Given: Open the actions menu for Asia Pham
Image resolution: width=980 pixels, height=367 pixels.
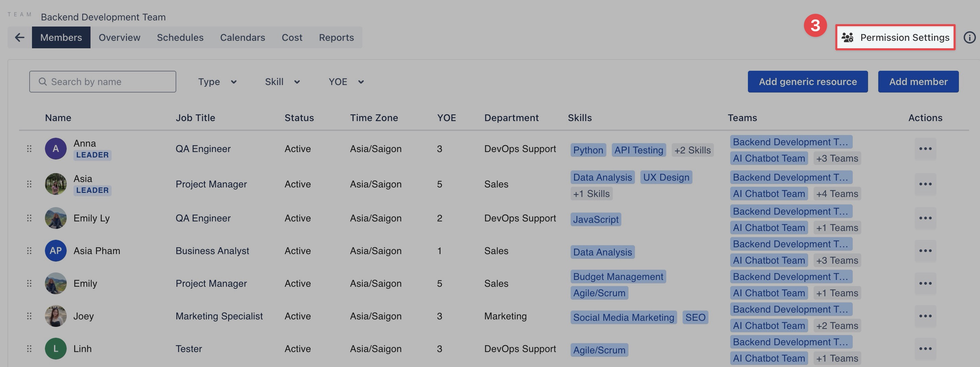Looking at the screenshot, I should pos(925,251).
